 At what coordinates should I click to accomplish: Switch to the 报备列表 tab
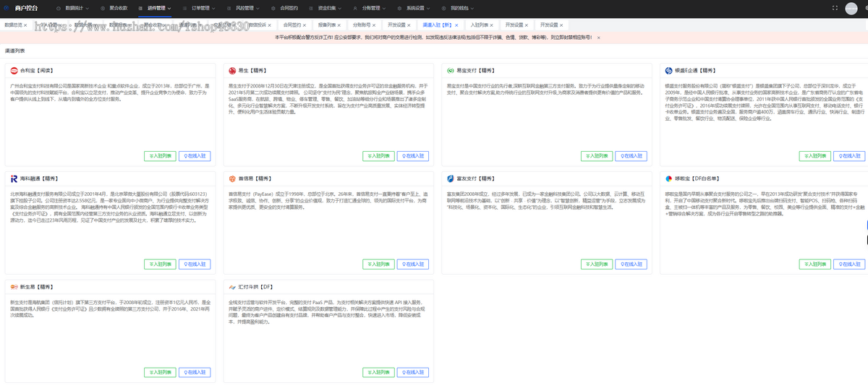pos(327,25)
